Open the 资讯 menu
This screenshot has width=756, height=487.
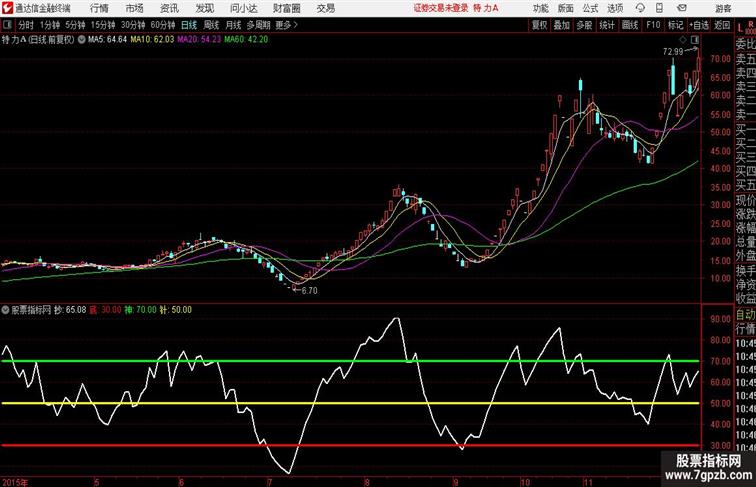pos(169,8)
